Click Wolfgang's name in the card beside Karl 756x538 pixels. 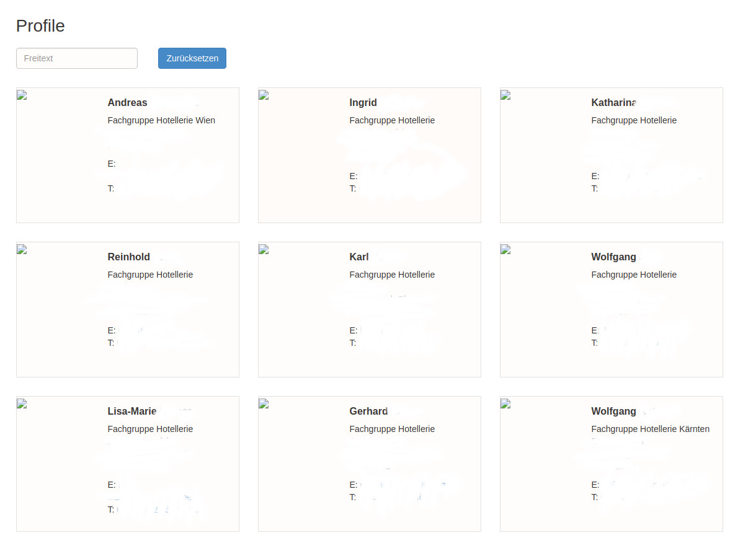pos(613,257)
